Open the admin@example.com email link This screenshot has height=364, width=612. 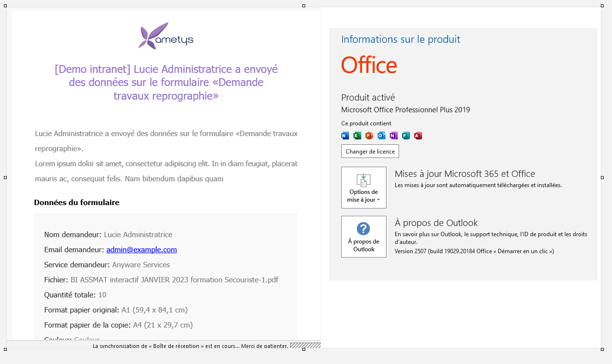click(141, 250)
